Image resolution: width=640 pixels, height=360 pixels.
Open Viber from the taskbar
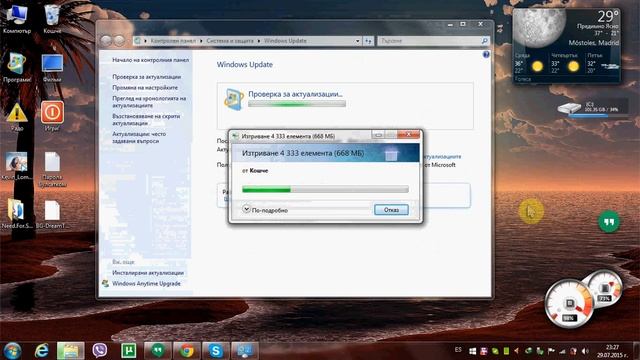[100, 351]
